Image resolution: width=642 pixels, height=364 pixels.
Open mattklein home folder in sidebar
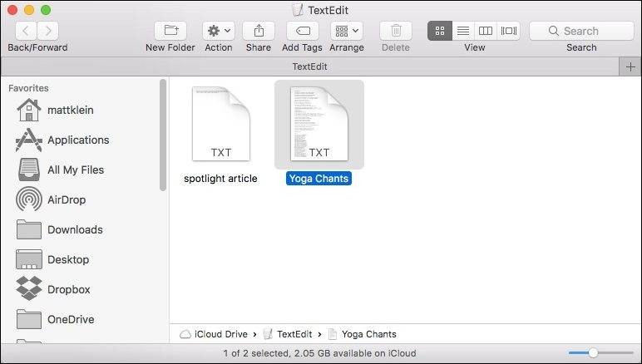coord(55,110)
